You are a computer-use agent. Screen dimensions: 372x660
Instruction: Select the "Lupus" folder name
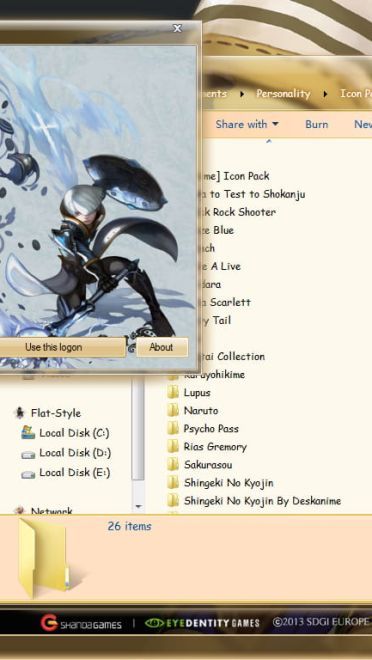(197, 392)
